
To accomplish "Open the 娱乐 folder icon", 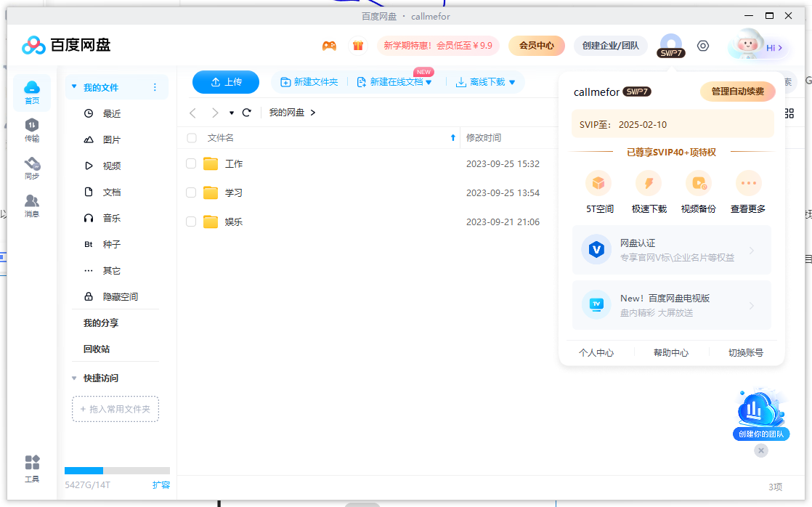I will [x=210, y=222].
